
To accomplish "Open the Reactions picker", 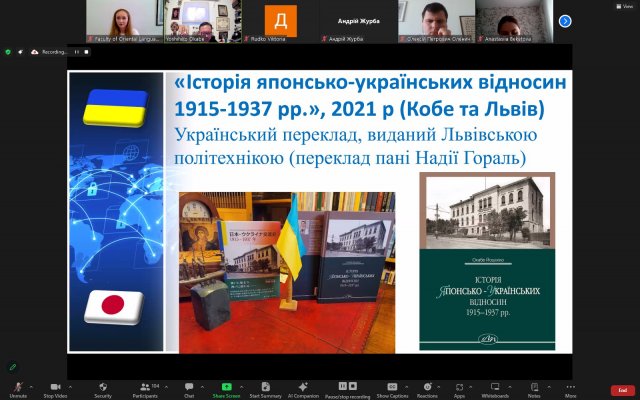I will point(426,387).
